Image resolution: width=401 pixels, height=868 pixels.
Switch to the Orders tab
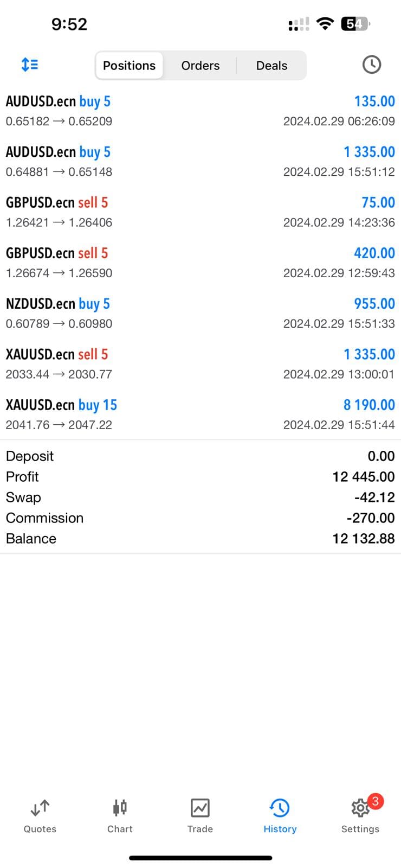(x=200, y=66)
